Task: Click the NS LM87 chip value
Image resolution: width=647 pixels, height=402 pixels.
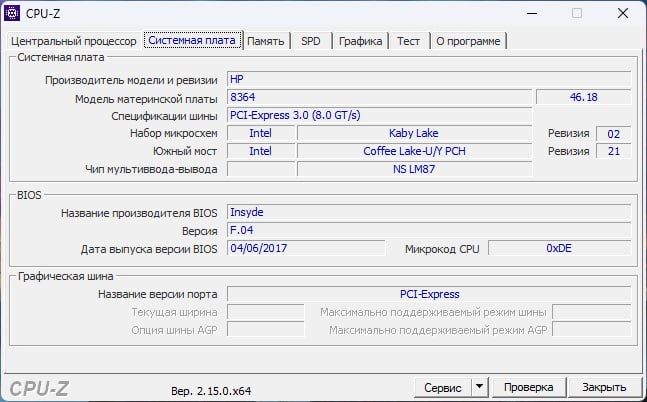Action: pyautogui.click(x=414, y=169)
